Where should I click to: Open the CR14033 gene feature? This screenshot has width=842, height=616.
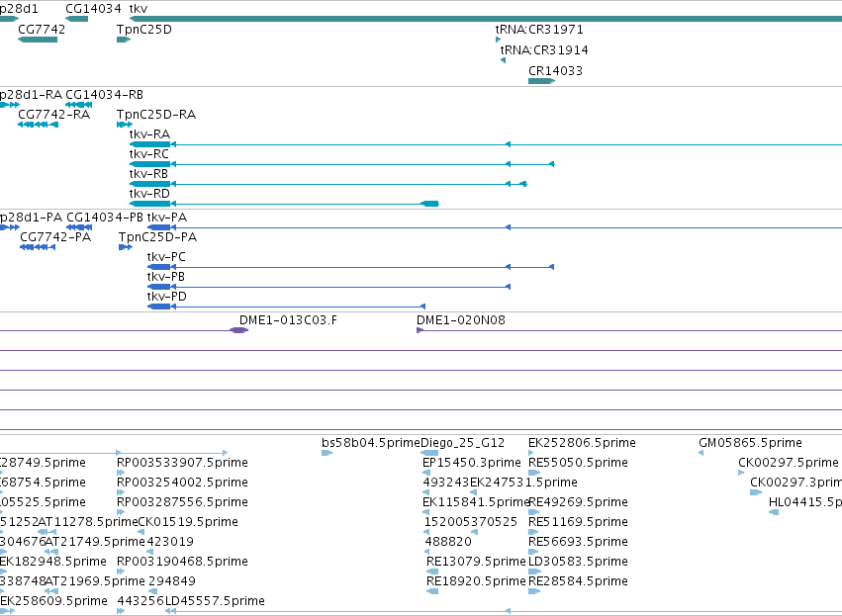coord(542,81)
